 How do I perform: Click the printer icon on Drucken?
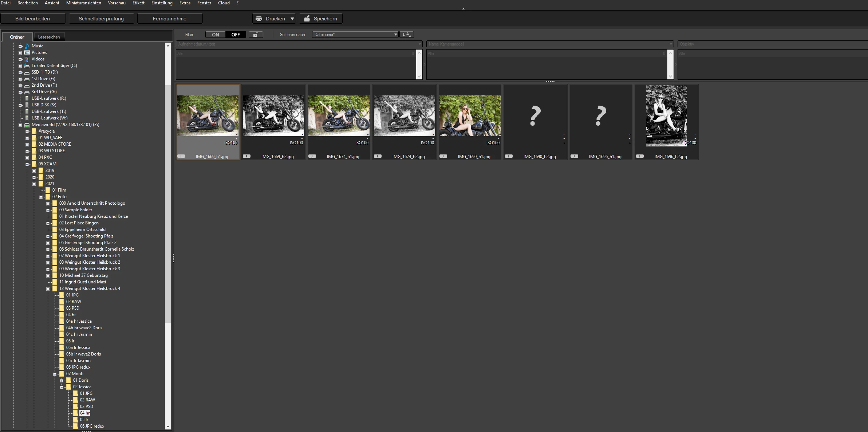tap(259, 19)
